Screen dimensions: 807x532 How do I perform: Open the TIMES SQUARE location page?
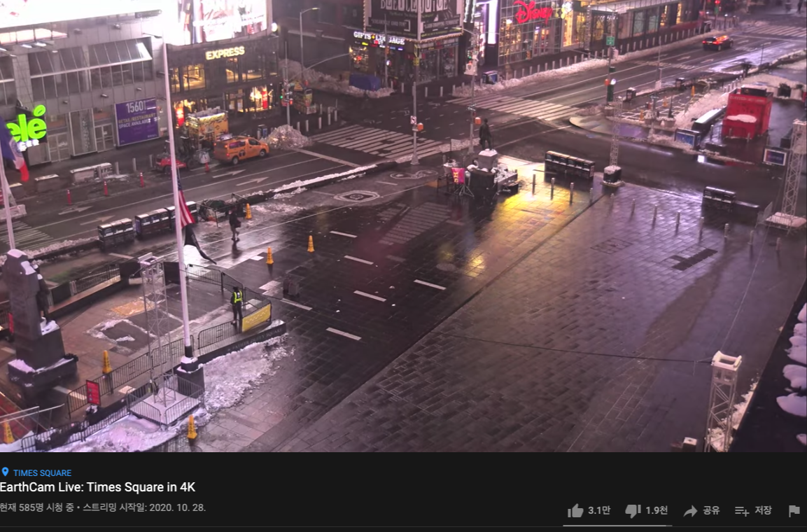pos(42,472)
